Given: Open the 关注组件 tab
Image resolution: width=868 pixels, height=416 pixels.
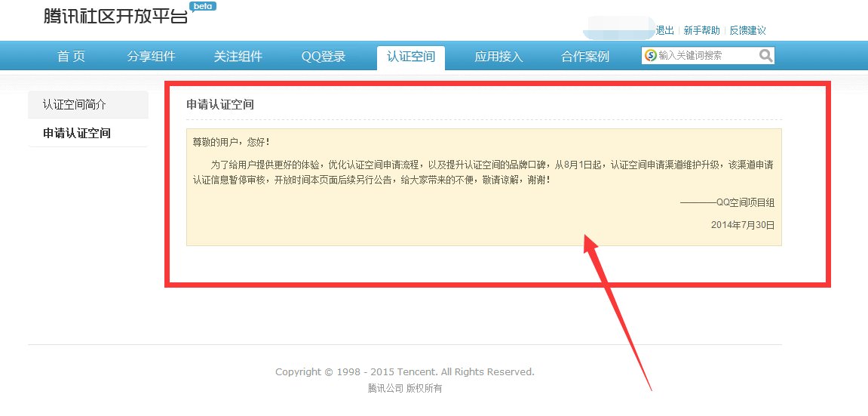Looking at the screenshot, I should pyautogui.click(x=238, y=56).
